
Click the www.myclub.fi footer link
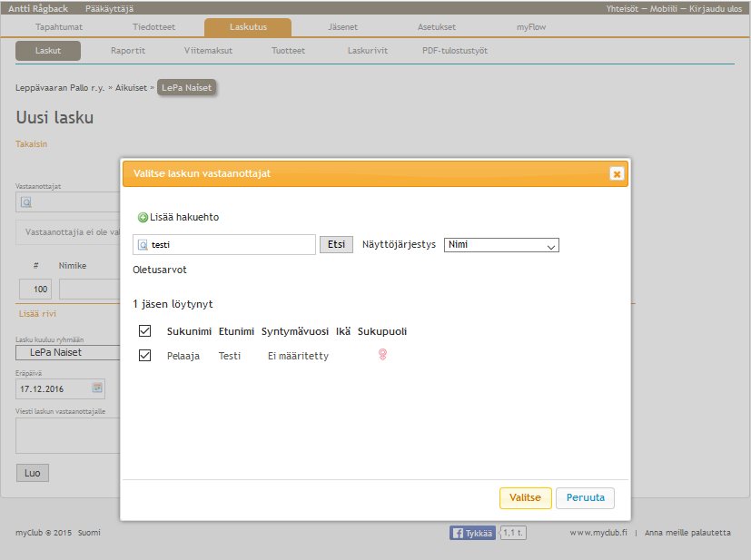pos(598,533)
